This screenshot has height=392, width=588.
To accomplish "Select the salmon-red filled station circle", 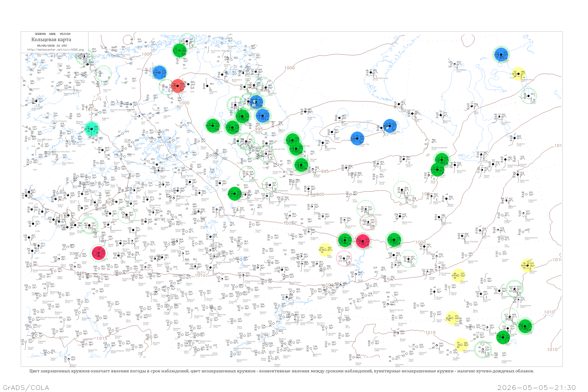I will click(178, 86).
